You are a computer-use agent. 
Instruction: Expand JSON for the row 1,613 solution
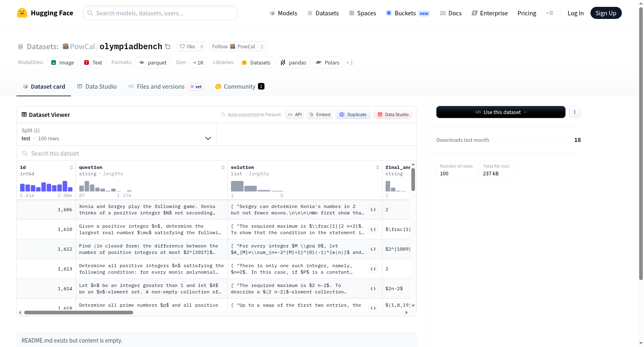(x=373, y=269)
